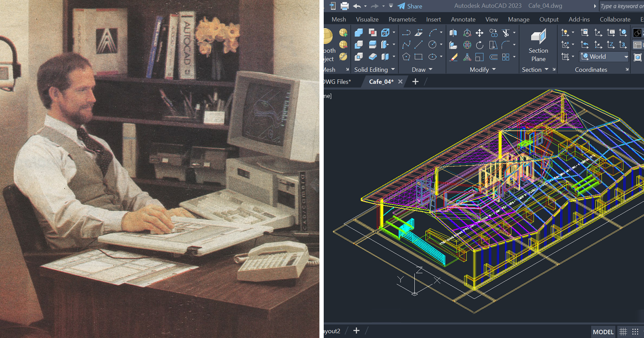644x338 pixels.
Task: Open the Circle options dropdown arrow
Action: [x=441, y=45]
